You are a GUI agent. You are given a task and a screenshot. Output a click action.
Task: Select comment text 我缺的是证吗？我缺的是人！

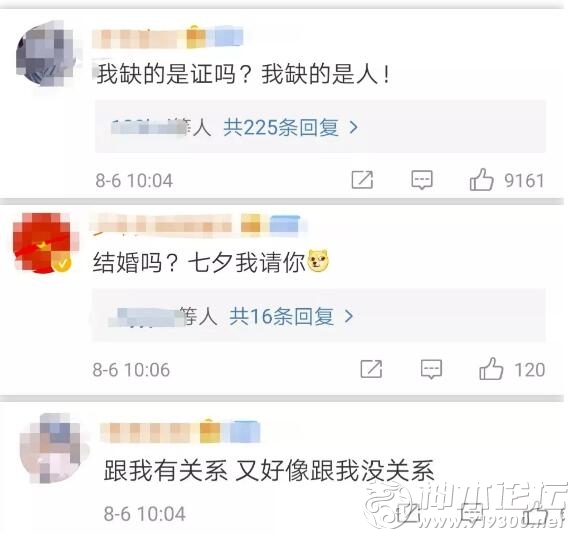(x=243, y=74)
